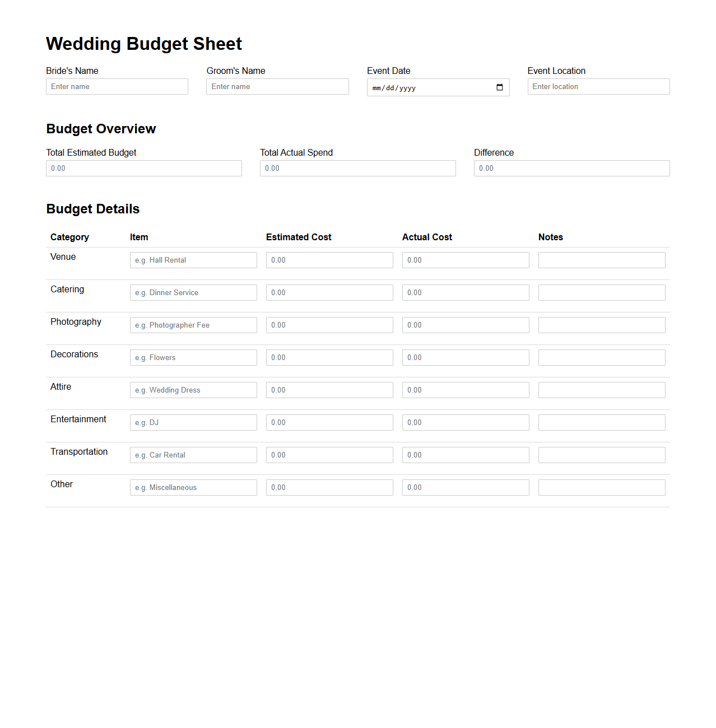Select the Total Actual Spend field
716x728 pixels.
[x=357, y=168]
